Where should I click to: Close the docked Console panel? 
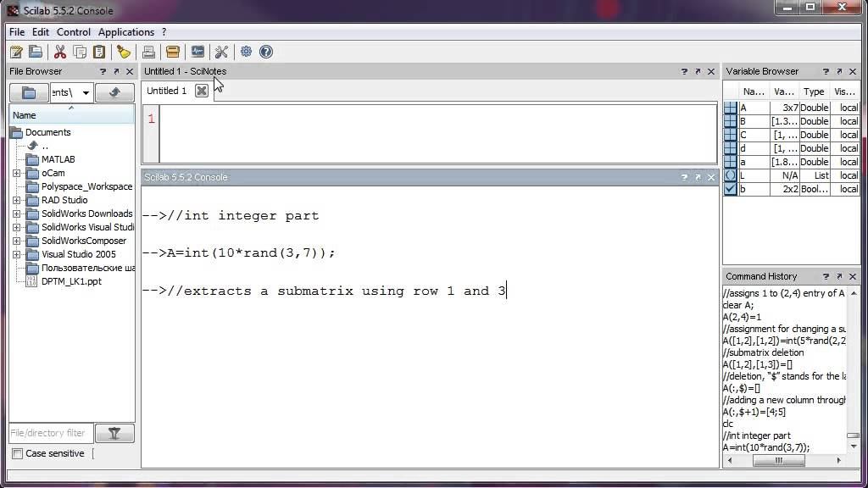(x=711, y=178)
